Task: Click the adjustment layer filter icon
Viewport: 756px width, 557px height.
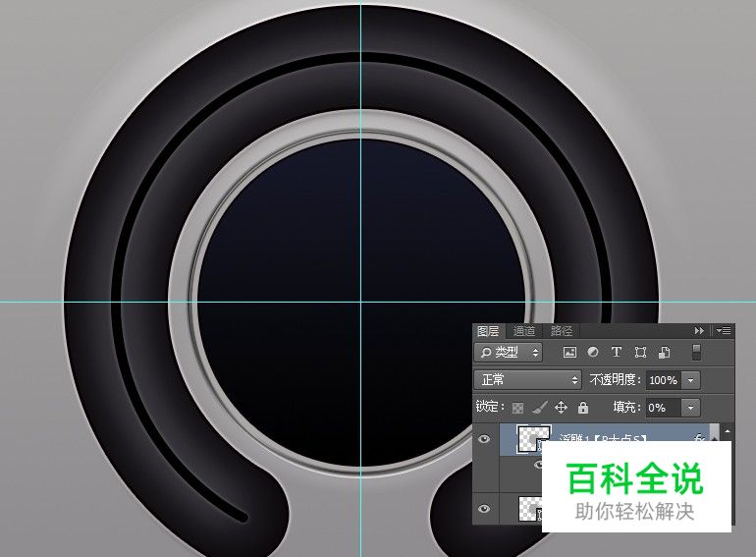Action: (593, 352)
